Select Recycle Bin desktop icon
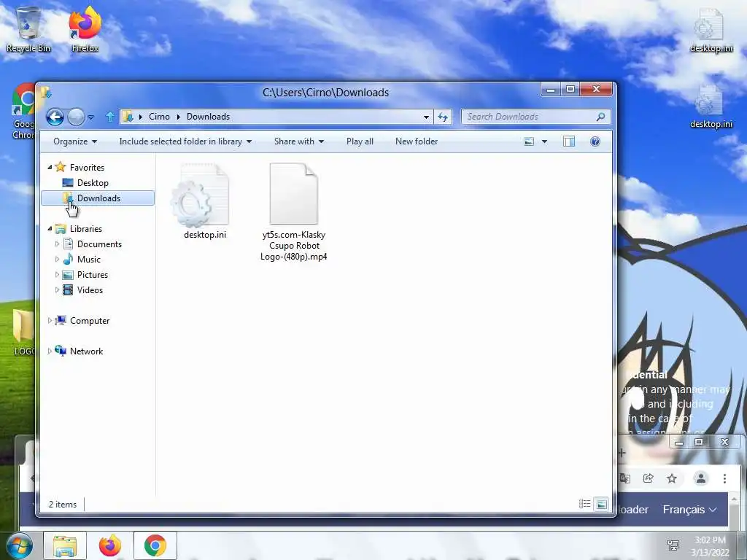The height and width of the screenshot is (560, 747). (28, 29)
